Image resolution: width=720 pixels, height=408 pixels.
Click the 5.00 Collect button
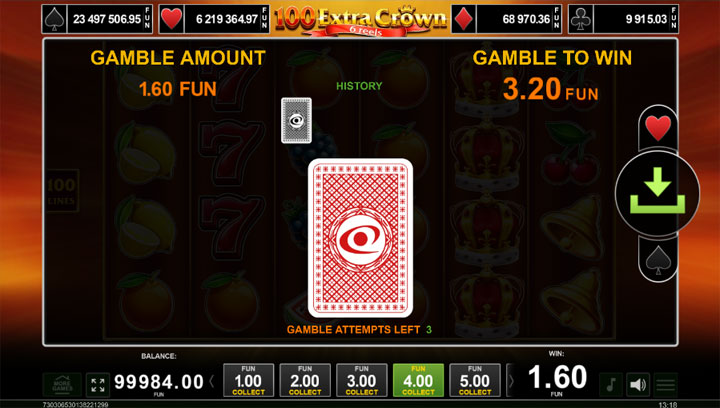pyautogui.click(x=475, y=380)
